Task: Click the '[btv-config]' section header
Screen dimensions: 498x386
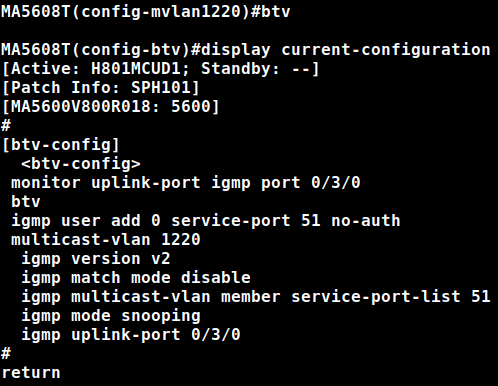Action: [x=61, y=145]
